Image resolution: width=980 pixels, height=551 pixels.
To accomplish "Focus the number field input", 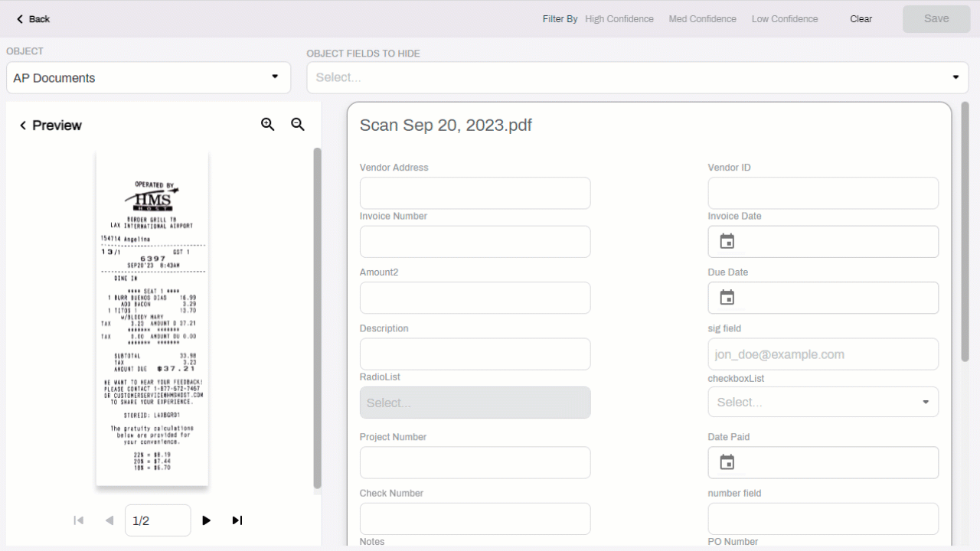I will [823, 519].
